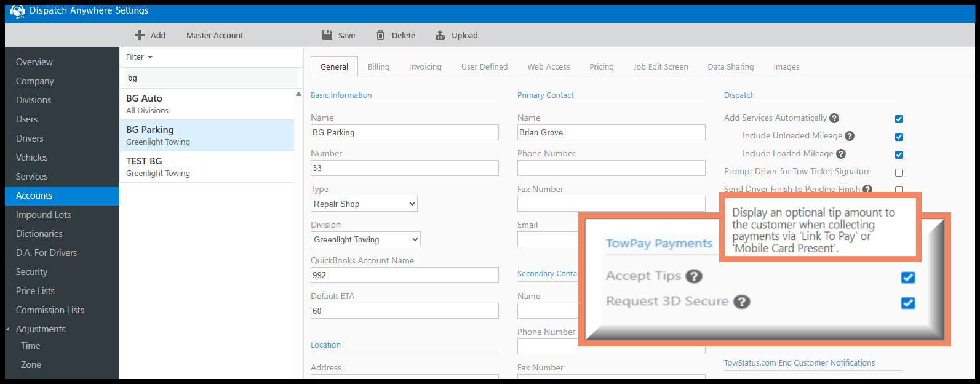980x384 pixels.
Task: Open Vehicles in the sidebar
Action: (62, 158)
